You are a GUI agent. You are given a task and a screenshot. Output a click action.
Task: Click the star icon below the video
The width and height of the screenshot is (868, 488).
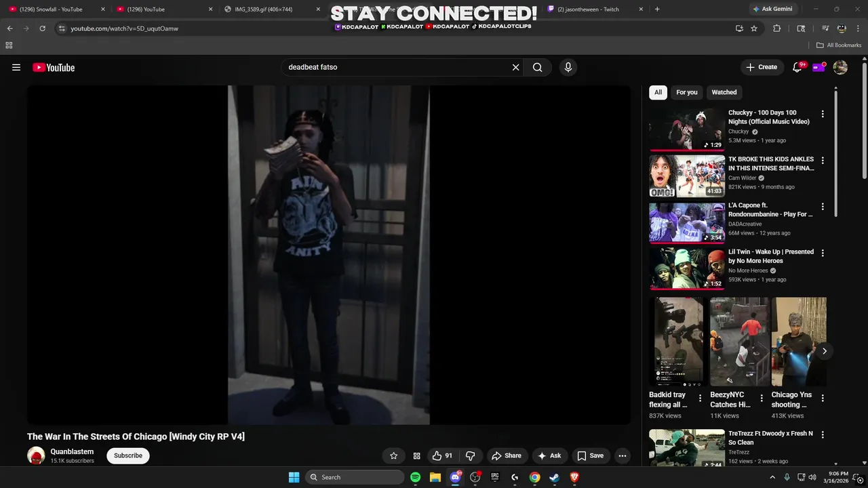[393, 455]
